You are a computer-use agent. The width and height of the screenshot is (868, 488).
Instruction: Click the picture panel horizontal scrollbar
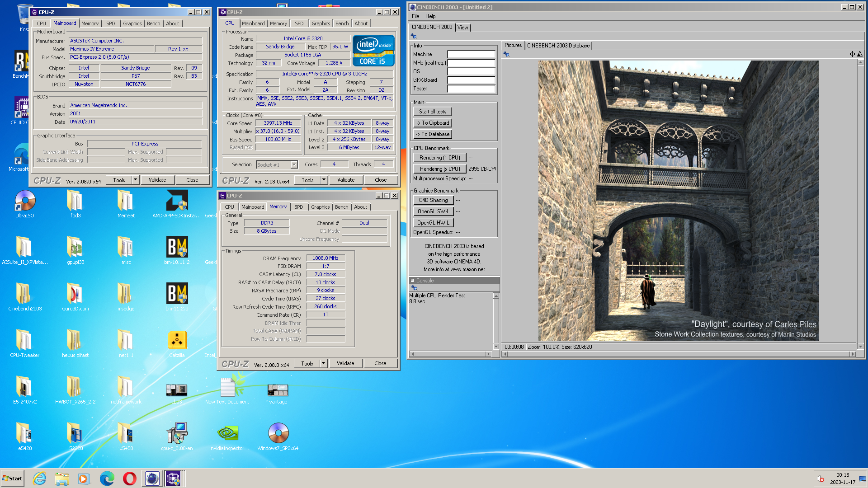coord(679,354)
